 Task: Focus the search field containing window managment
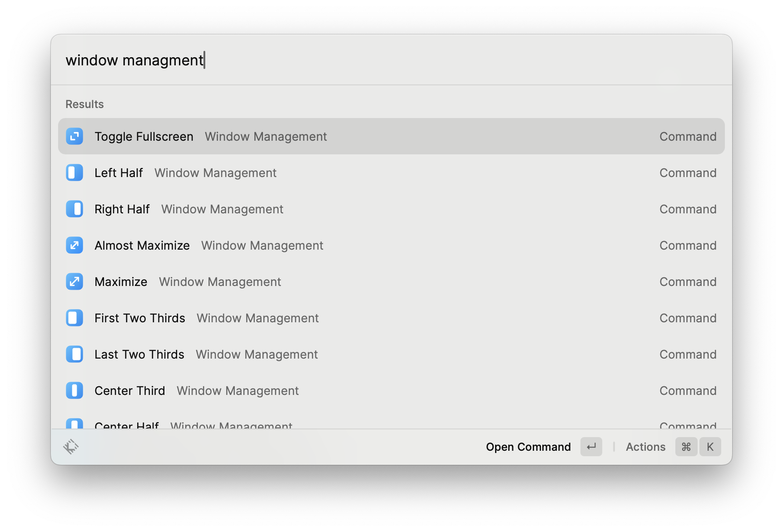[391, 60]
